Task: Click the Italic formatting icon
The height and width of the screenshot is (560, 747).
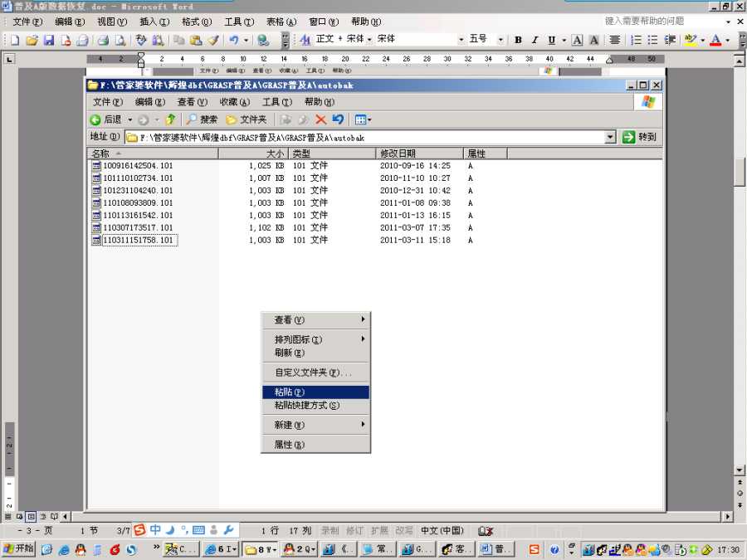Action: pyautogui.click(x=535, y=40)
